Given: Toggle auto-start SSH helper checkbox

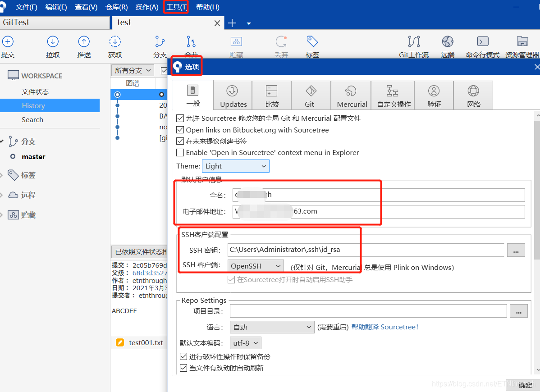Looking at the screenshot, I should coord(231,279).
